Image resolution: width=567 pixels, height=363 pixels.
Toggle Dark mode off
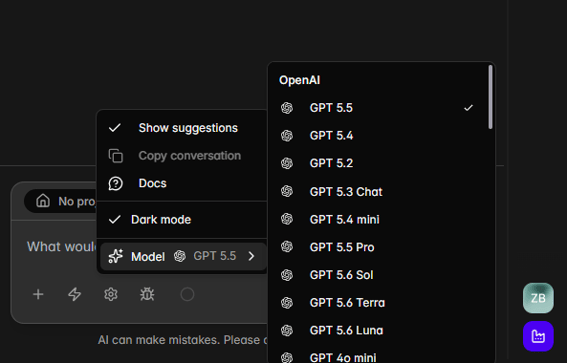(x=183, y=219)
